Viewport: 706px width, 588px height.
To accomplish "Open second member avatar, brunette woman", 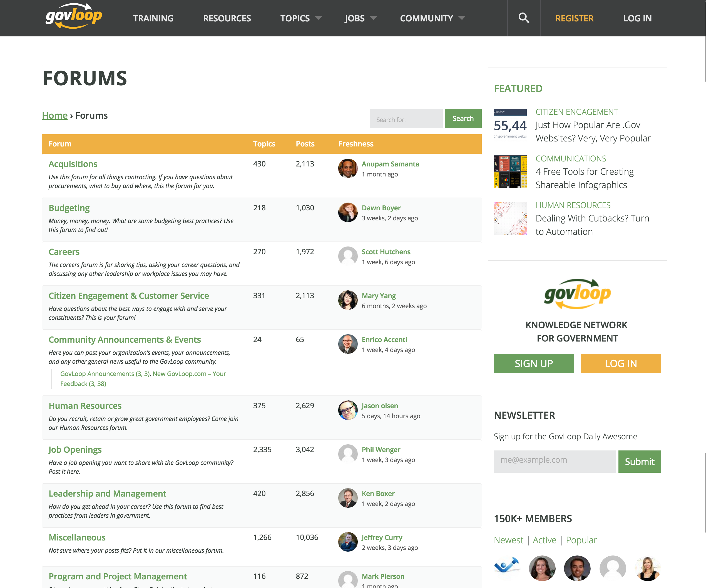I will (542, 568).
